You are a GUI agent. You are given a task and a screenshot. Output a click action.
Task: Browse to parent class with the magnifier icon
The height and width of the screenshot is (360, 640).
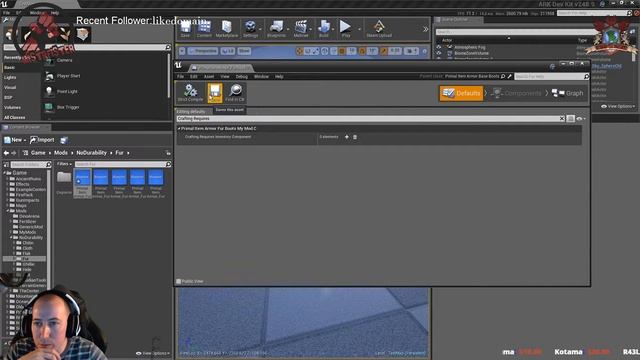point(503,76)
